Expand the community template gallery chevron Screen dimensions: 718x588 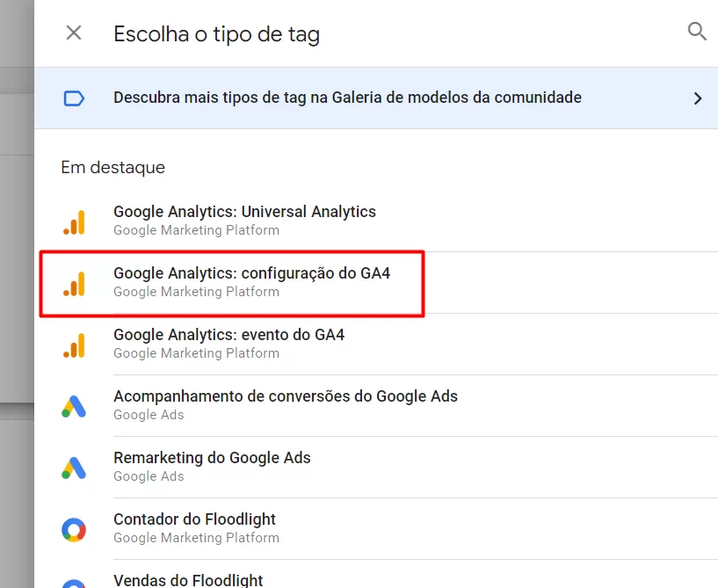tap(698, 98)
